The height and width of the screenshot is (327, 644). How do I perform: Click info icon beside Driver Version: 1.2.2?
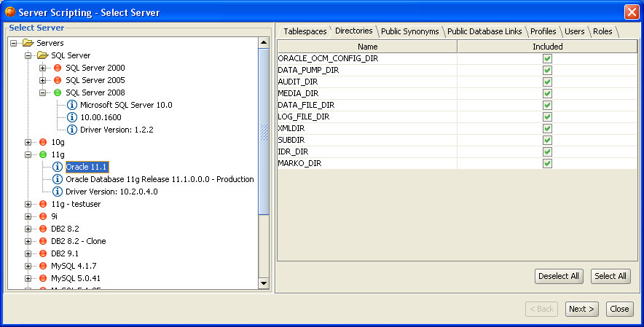(72, 130)
